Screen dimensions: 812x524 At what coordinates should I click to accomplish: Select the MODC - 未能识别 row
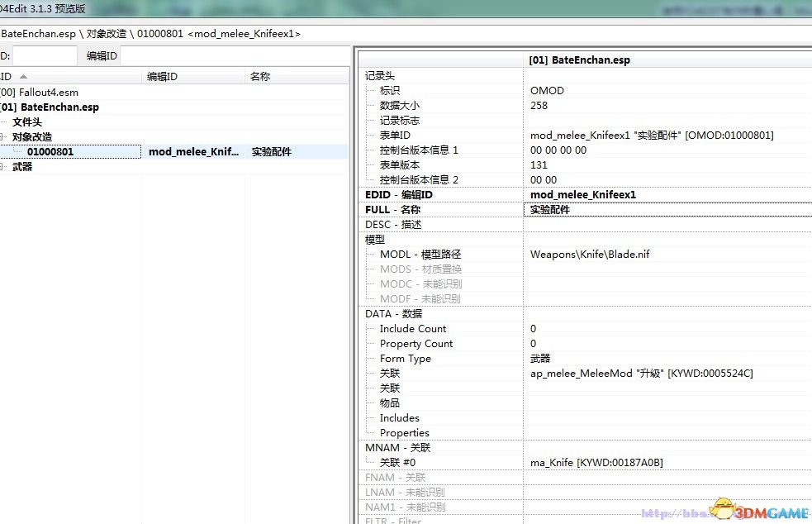click(x=420, y=284)
